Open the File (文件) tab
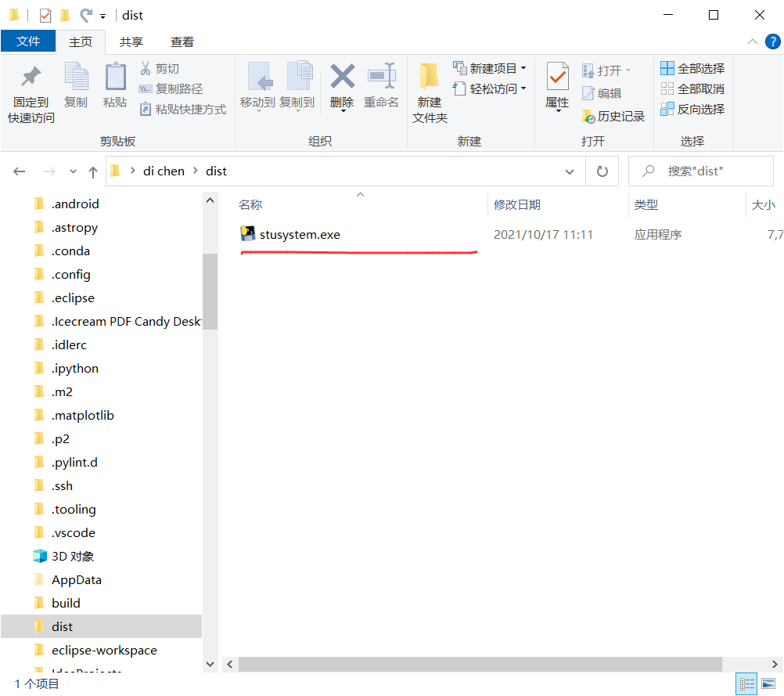 tap(28, 41)
